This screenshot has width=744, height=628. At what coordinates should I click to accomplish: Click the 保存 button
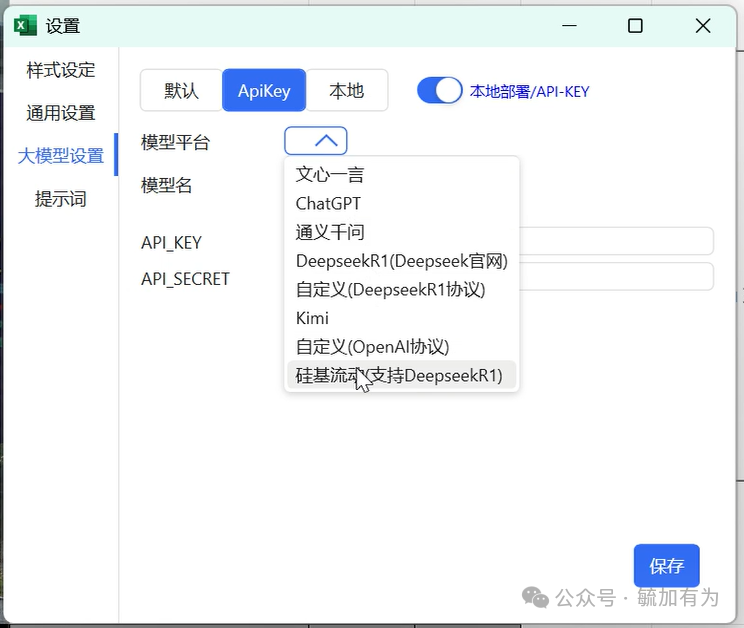666,565
